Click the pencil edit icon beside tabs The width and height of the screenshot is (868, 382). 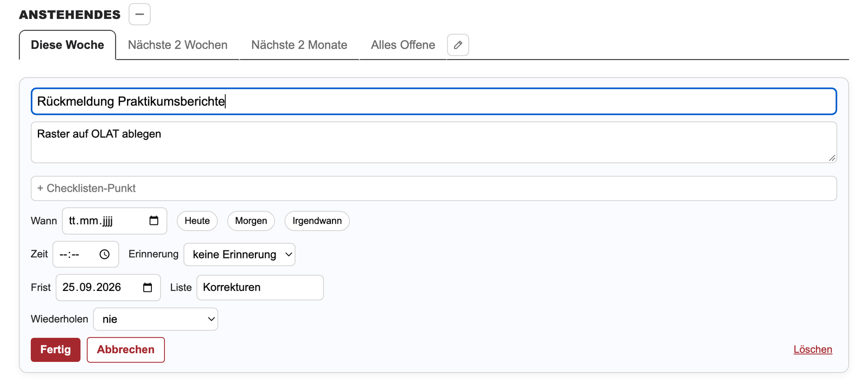(x=458, y=45)
